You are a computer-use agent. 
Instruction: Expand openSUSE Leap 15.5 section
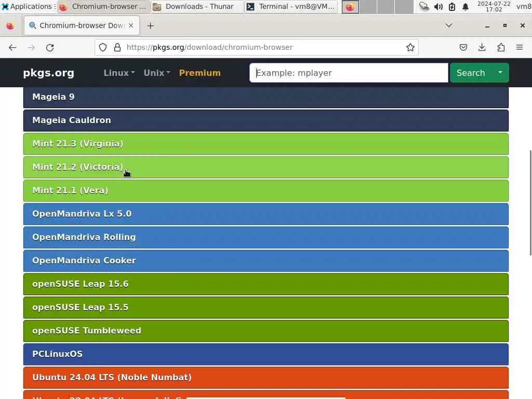coord(266,308)
